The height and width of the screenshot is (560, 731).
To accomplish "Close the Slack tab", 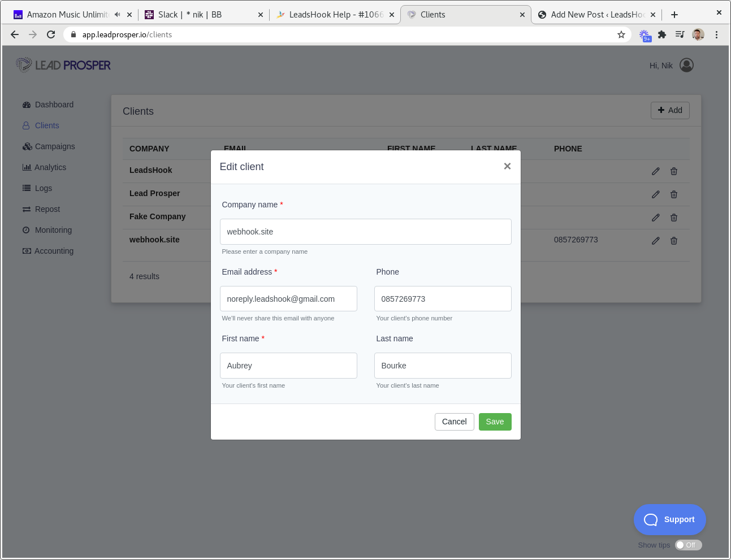I will 261,15.
